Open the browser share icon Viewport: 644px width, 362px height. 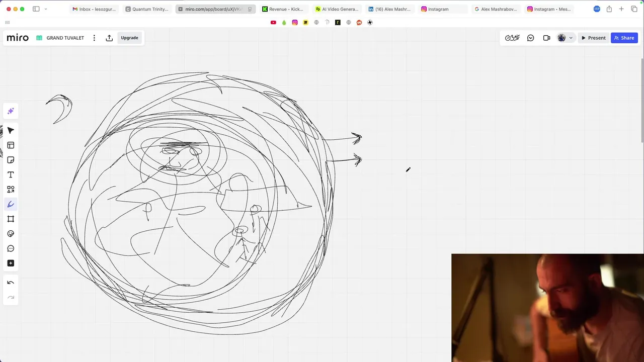(609, 9)
